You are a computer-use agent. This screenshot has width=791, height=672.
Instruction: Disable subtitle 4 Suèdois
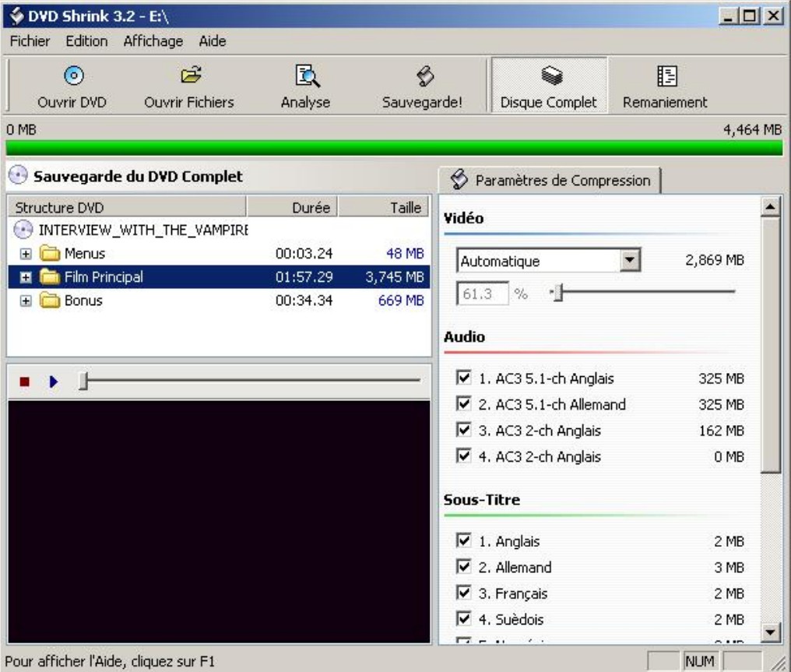coord(463,619)
